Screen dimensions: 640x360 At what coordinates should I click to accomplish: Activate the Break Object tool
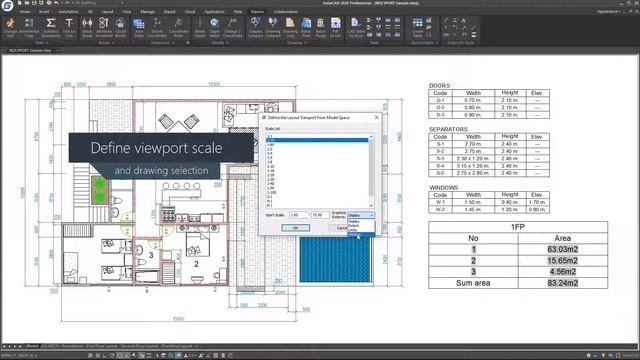[200, 28]
